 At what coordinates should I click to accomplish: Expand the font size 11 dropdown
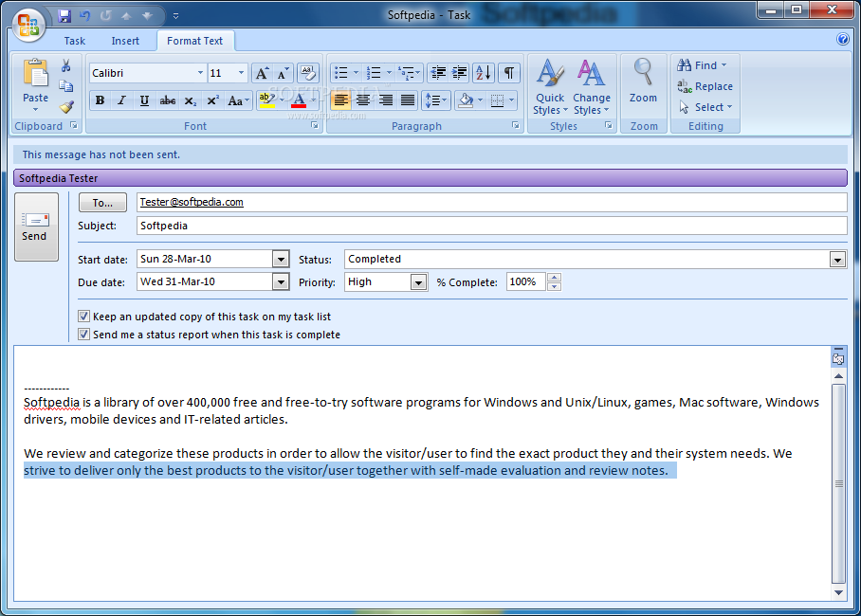coord(241,73)
